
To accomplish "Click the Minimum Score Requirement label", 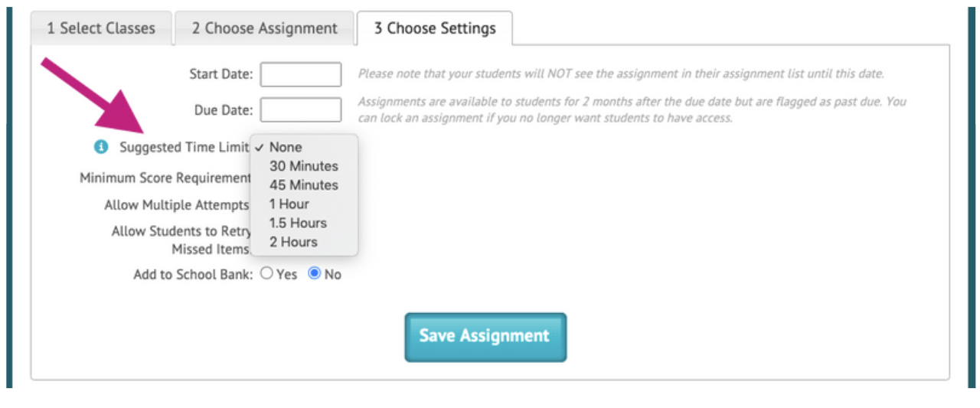I will tap(165, 178).
